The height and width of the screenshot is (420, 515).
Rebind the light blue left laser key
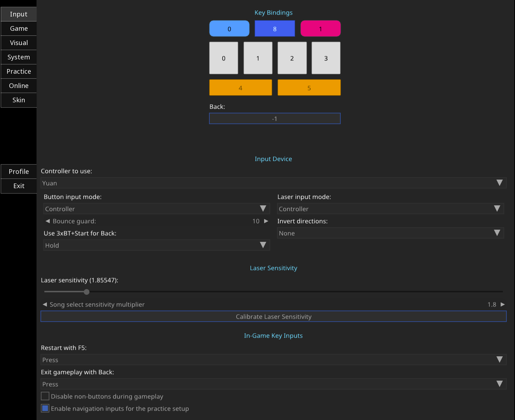(229, 29)
